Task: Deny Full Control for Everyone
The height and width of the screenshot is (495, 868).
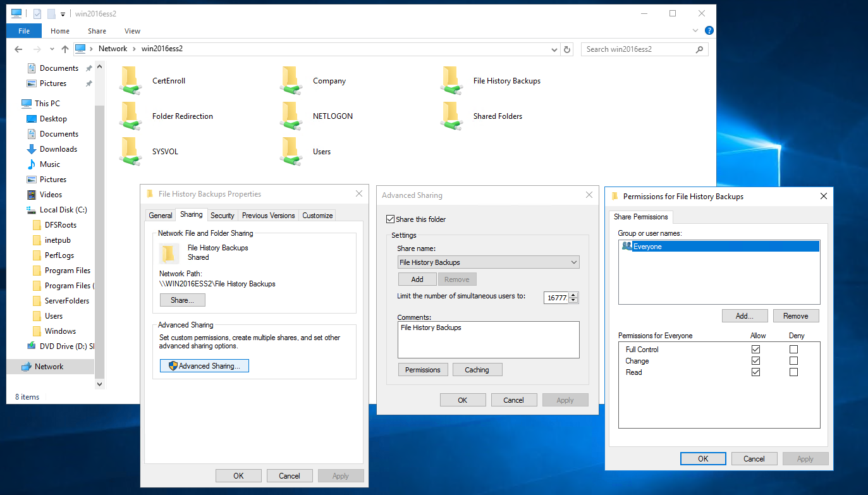Action: coord(793,349)
